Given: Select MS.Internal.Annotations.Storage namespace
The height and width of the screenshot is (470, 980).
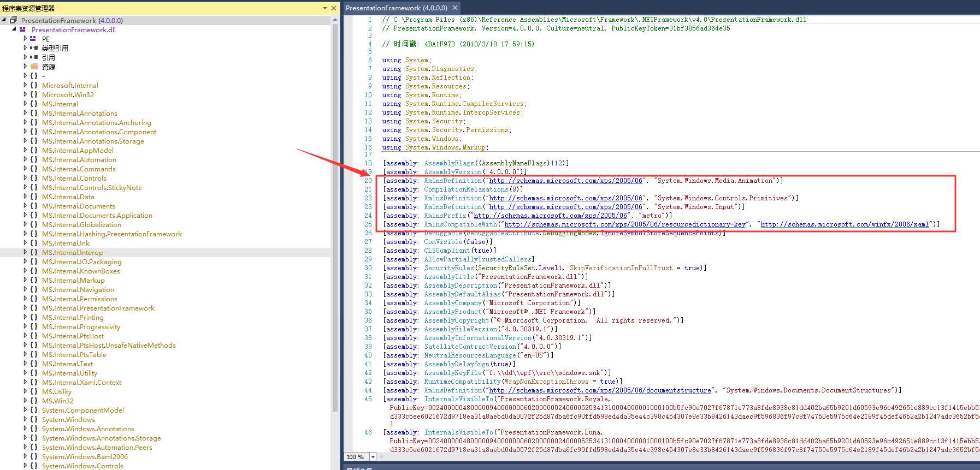Looking at the screenshot, I should [x=93, y=141].
